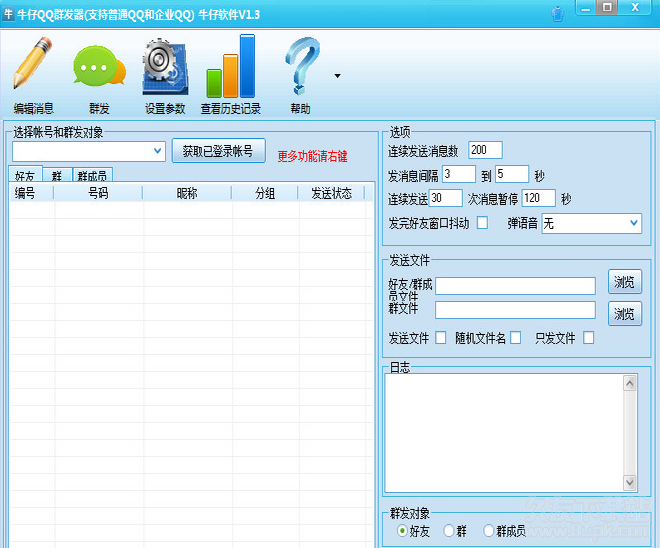The height and width of the screenshot is (548, 660).
Task: Select the 好友 radio button under 群发对象
Action: [402, 531]
